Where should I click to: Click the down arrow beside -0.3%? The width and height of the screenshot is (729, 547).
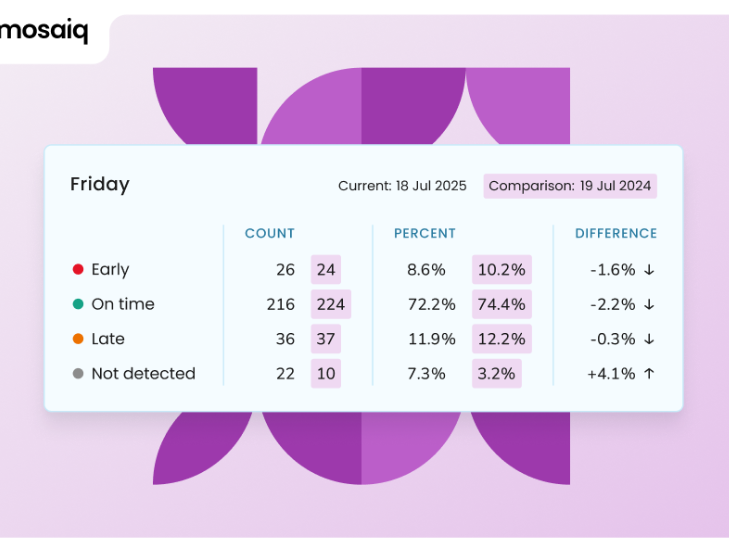(x=649, y=339)
